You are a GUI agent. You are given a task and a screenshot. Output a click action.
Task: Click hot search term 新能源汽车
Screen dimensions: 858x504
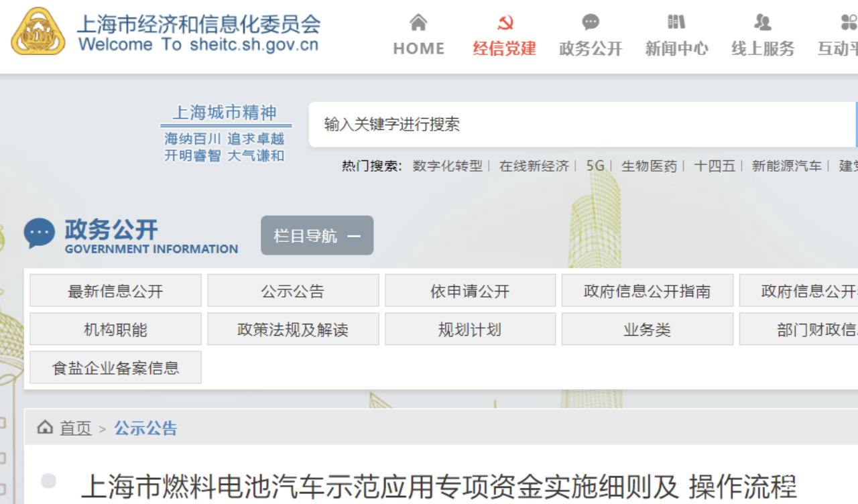pos(786,166)
